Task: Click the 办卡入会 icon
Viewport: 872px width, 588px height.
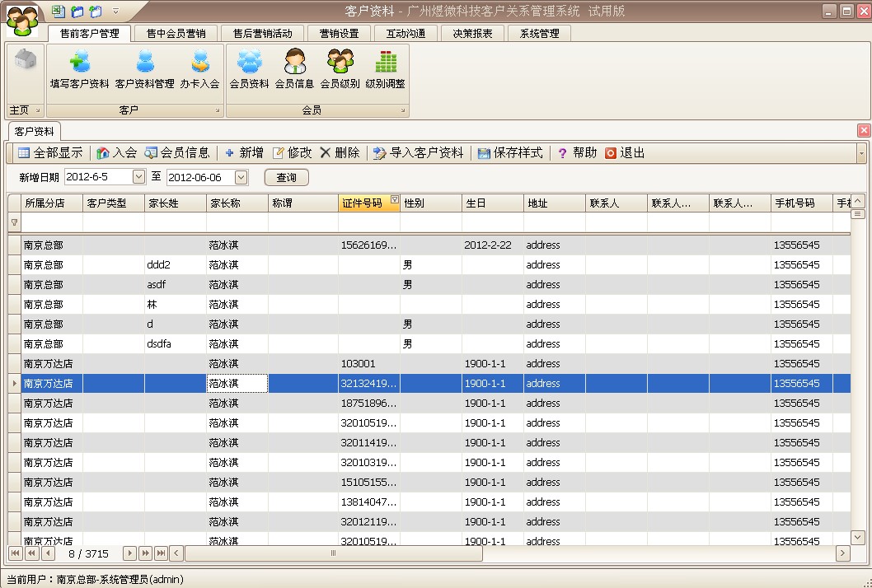Action: coord(199,69)
